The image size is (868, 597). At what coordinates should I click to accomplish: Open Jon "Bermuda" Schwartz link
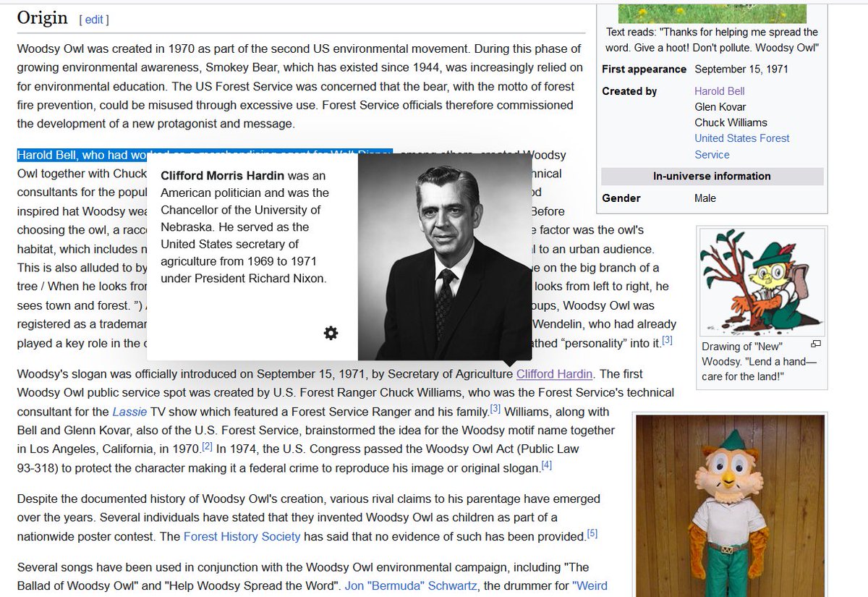tap(412, 585)
